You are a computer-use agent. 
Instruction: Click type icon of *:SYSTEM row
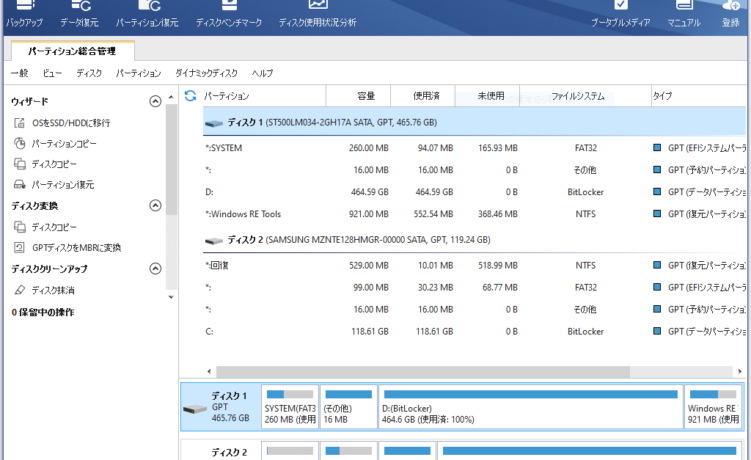point(657,148)
